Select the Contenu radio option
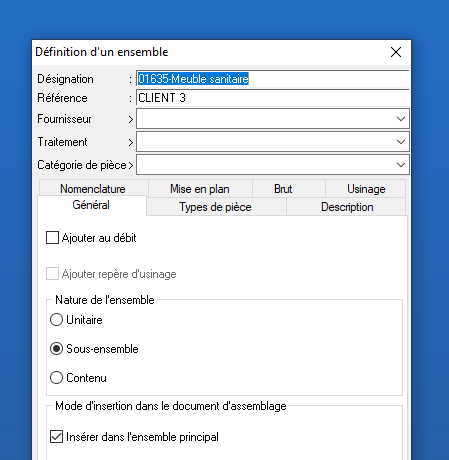 pos(56,378)
